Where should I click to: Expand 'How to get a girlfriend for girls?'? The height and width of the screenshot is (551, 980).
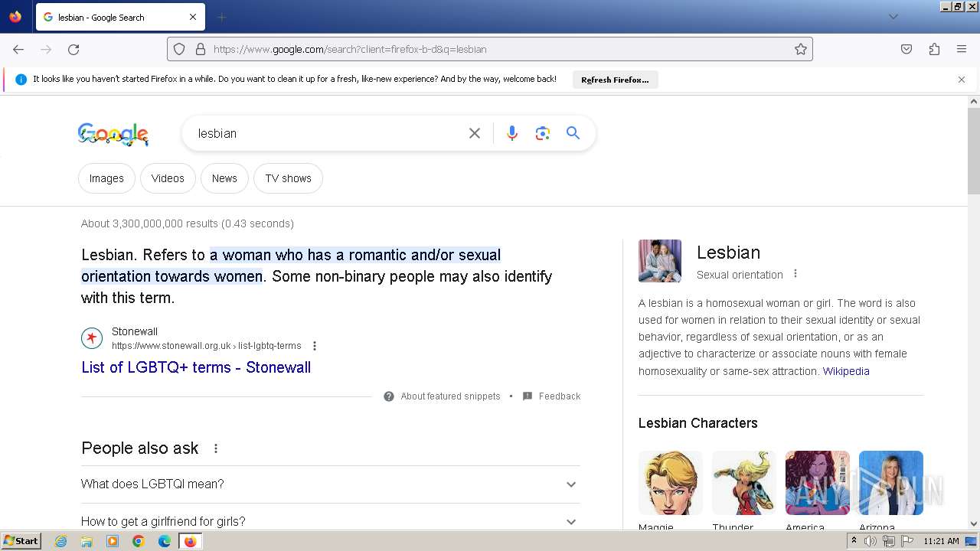tap(330, 521)
